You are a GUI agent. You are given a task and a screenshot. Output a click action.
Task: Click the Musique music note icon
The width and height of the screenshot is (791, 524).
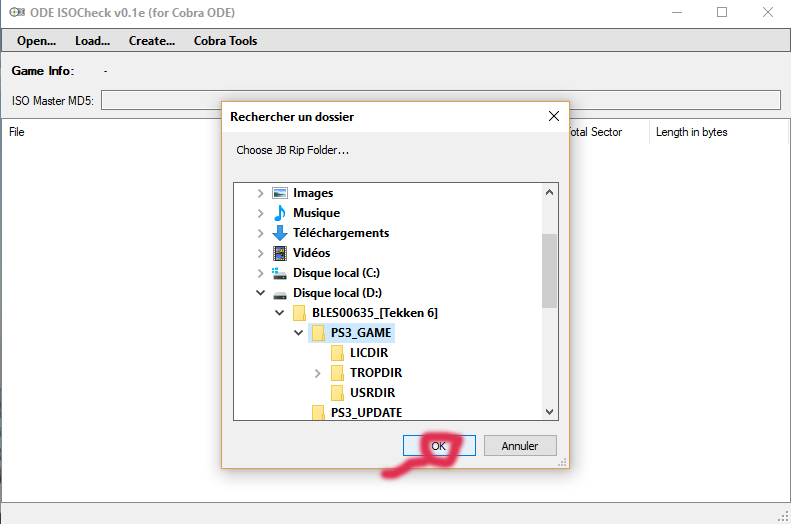click(x=280, y=213)
